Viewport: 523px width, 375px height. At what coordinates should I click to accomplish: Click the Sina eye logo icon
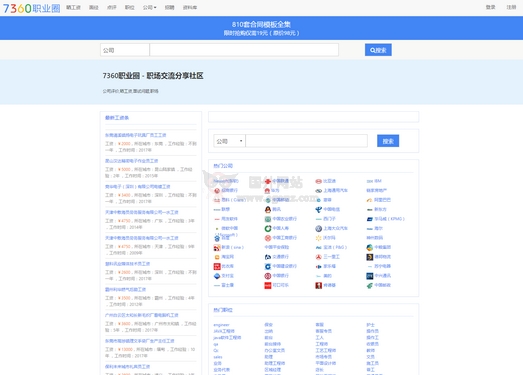[x=217, y=248]
